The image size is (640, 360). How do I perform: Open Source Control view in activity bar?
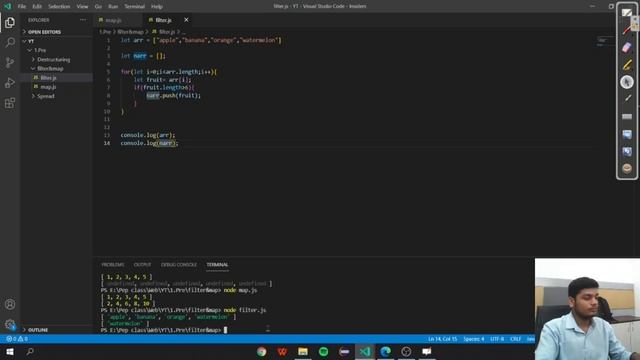coord(10,62)
